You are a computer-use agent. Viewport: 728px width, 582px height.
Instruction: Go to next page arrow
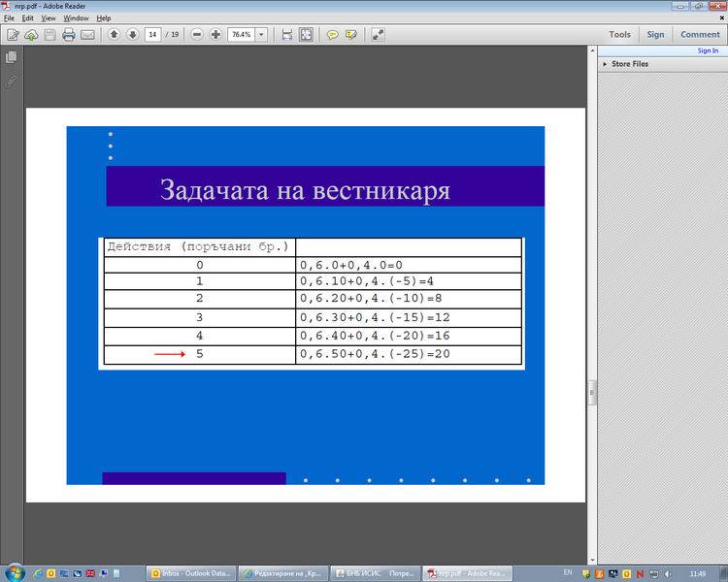(x=132, y=34)
